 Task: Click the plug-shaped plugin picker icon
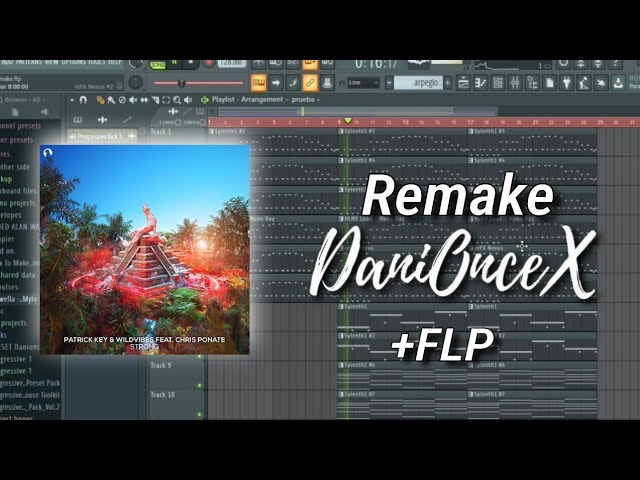tap(566, 83)
